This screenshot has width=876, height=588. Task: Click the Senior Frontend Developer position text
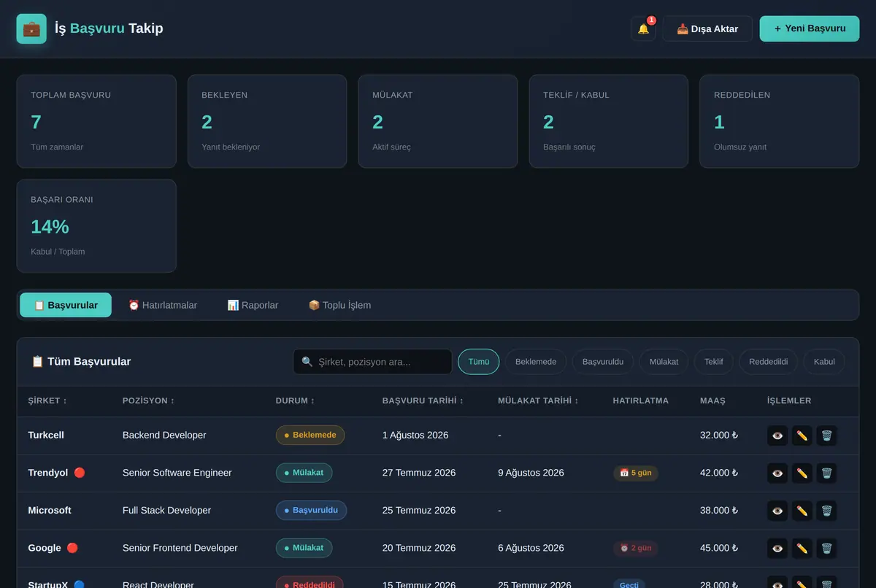click(180, 548)
